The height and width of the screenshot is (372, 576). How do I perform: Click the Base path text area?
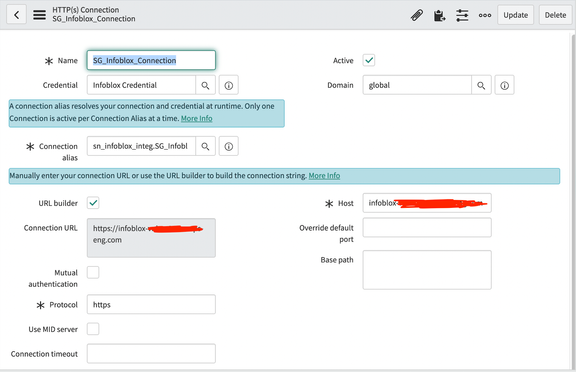(x=427, y=270)
